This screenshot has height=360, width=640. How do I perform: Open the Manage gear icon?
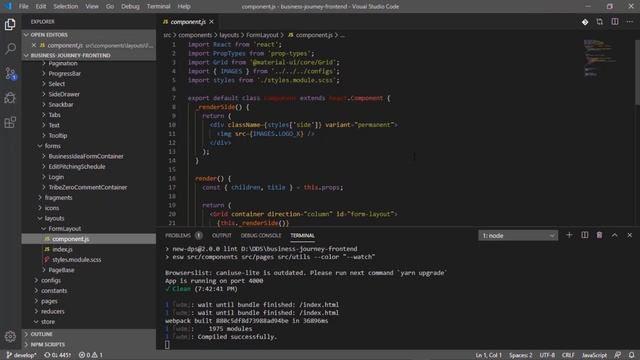point(10,336)
